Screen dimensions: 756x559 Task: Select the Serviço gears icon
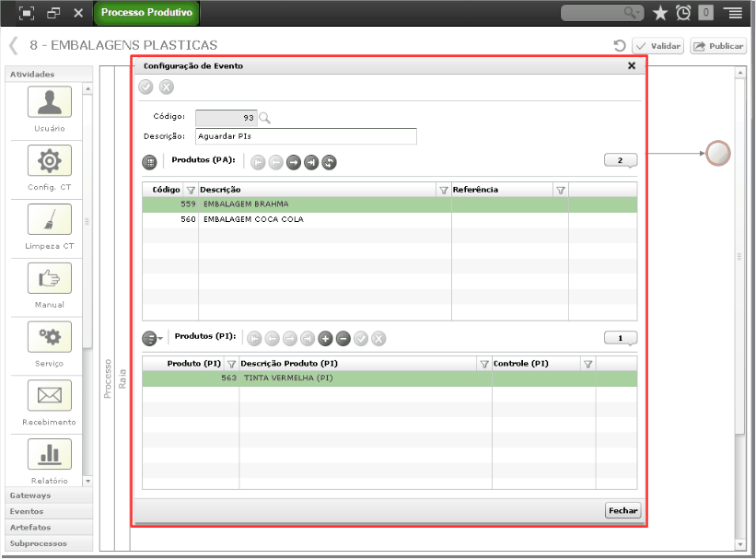click(x=50, y=337)
